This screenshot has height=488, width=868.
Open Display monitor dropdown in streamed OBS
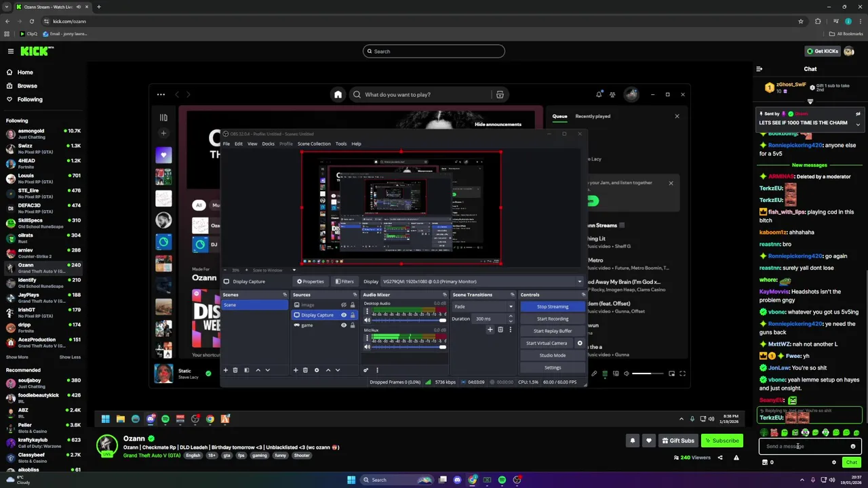(481, 281)
